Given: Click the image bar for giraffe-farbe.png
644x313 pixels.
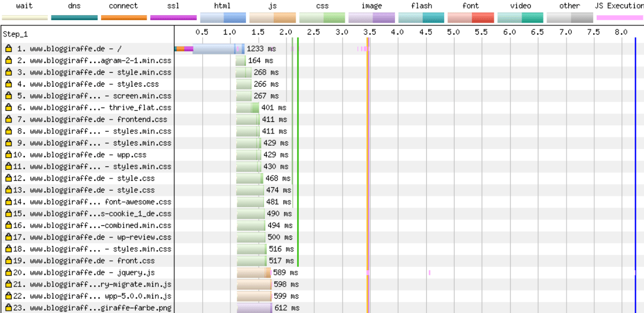Looking at the screenshot, I should tap(254, 308).
